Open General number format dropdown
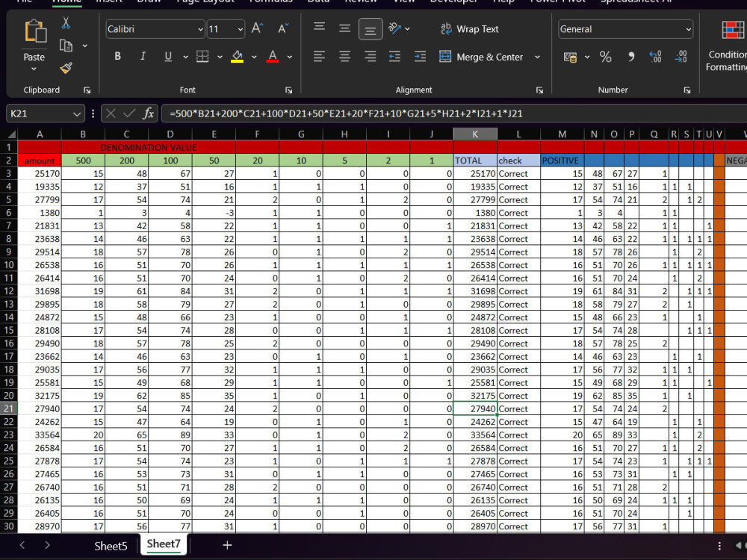747x560 pixels. coord(689,30)
